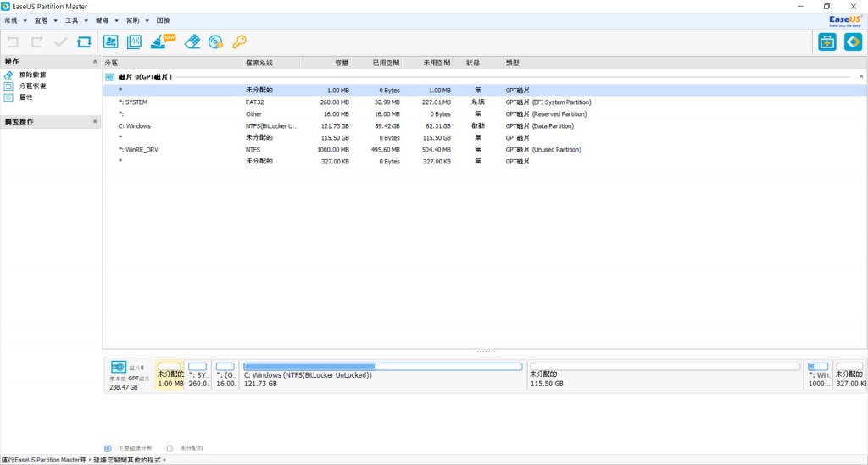Sort by the 檔案系統 column header
Screen dimensions: 868x465
coord(271,63)
